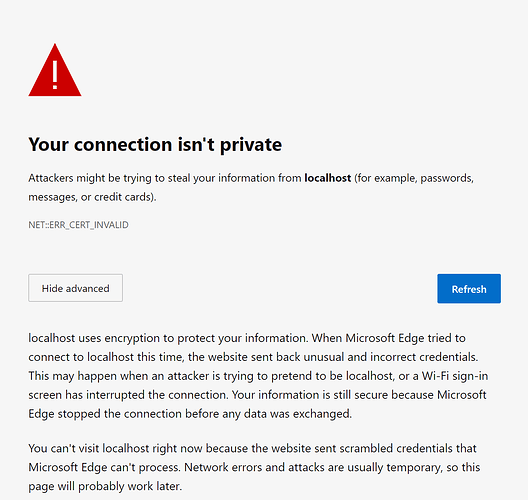Click the red warning triangle icon
Image resolution: width=528 pixels, height=500 pixels.
click(55, 70)
